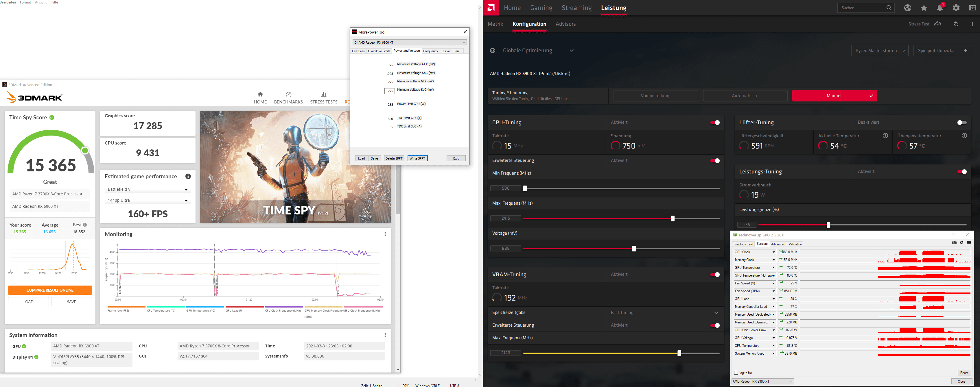Open the web browser globe icon
The image size is (980, 387).
tap(908, 8)
